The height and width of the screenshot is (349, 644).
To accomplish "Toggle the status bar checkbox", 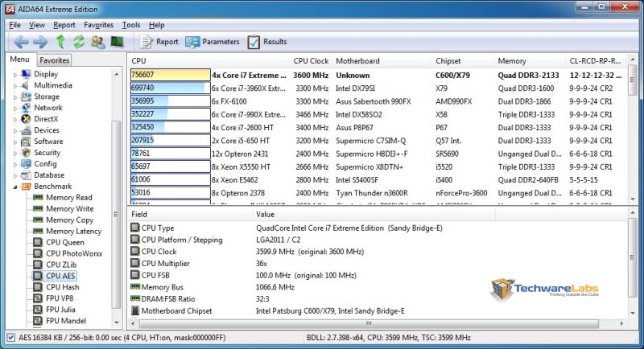I will [x=10, y=338].
